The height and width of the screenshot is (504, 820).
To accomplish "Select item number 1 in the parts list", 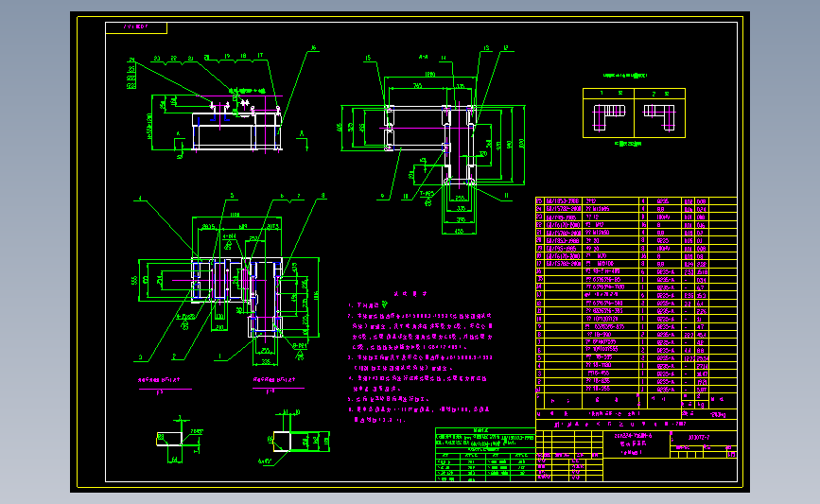I will tap(540, 390).
